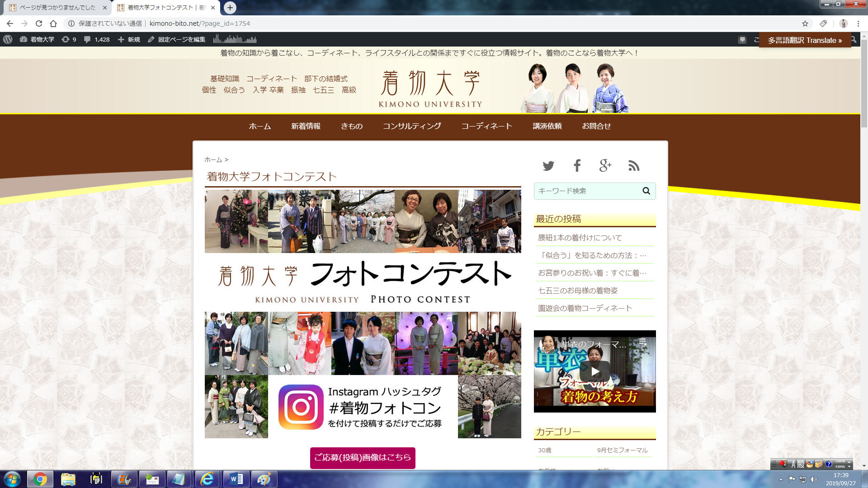Open the お問合せ navigation item
Image resolution: width=868 pixels, height=488 pixels.
(596, 126)
